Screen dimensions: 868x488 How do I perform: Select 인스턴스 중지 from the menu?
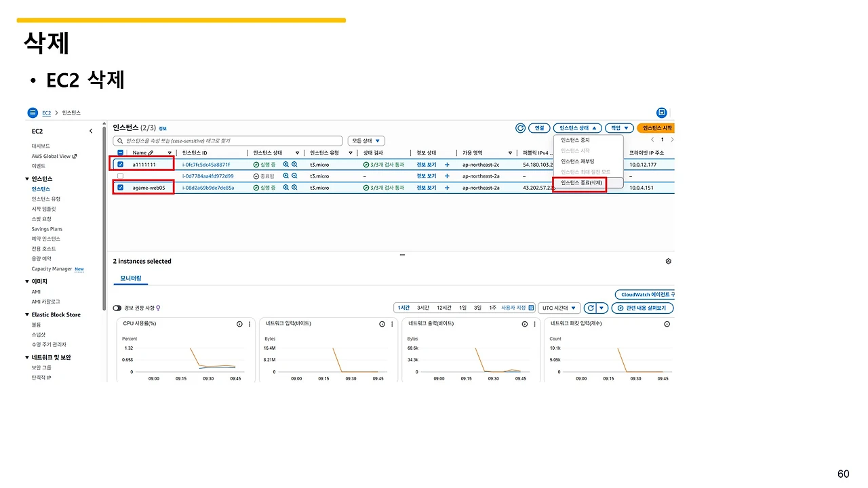tap(575, 140)
